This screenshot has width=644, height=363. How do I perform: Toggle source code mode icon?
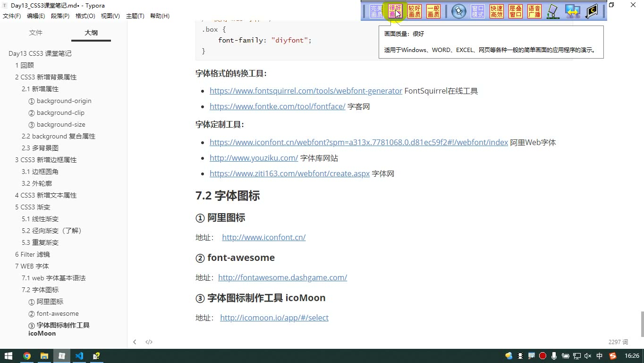[149, 342]
